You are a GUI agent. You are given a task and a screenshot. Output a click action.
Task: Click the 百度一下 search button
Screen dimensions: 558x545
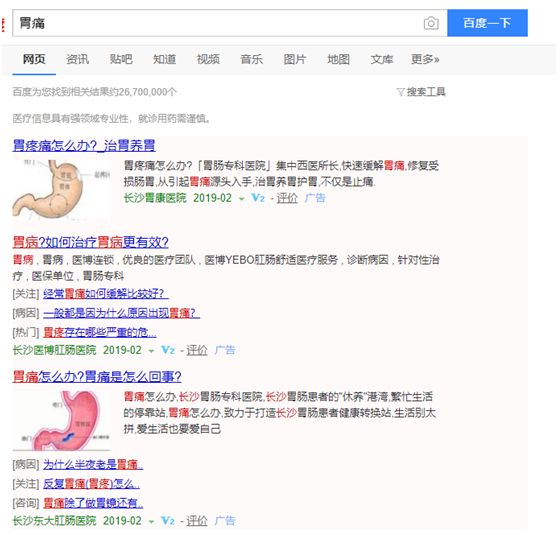[487, 23]
